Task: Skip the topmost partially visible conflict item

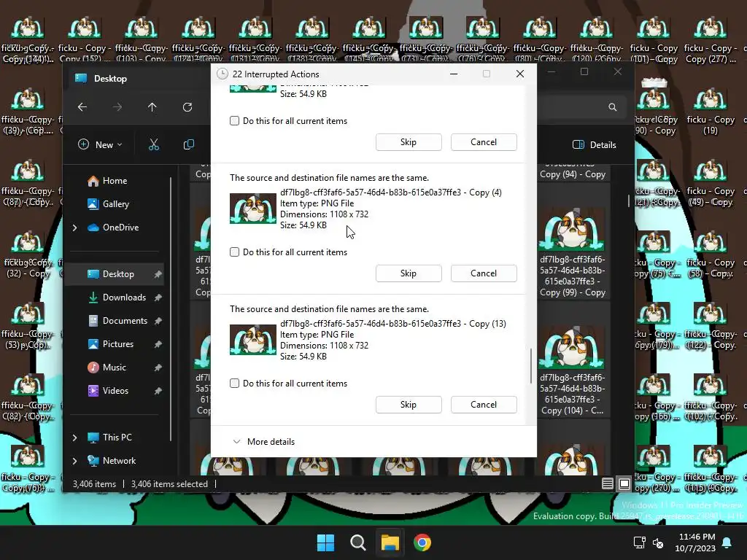Action: click(x=409, y=142)
